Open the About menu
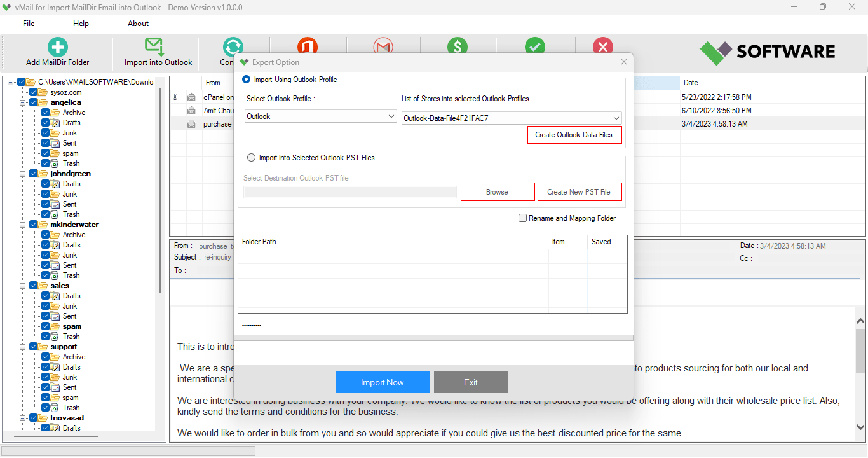 pos(138,24)
